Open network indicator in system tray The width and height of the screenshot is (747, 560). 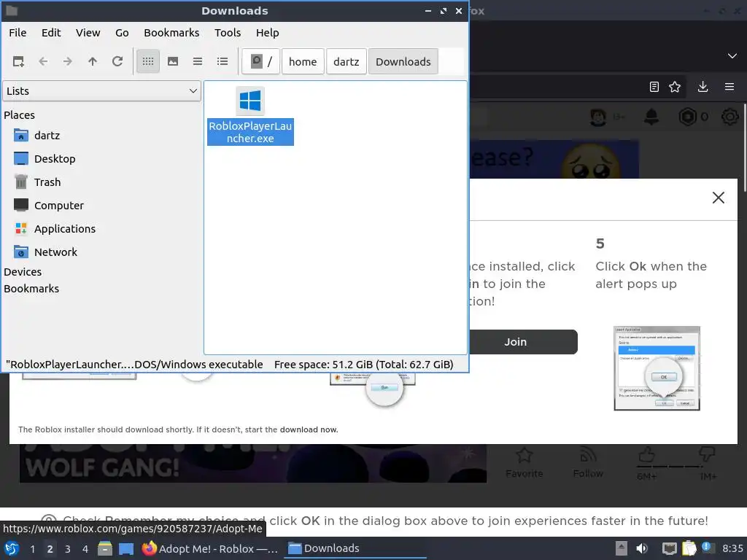coord(670,548)
